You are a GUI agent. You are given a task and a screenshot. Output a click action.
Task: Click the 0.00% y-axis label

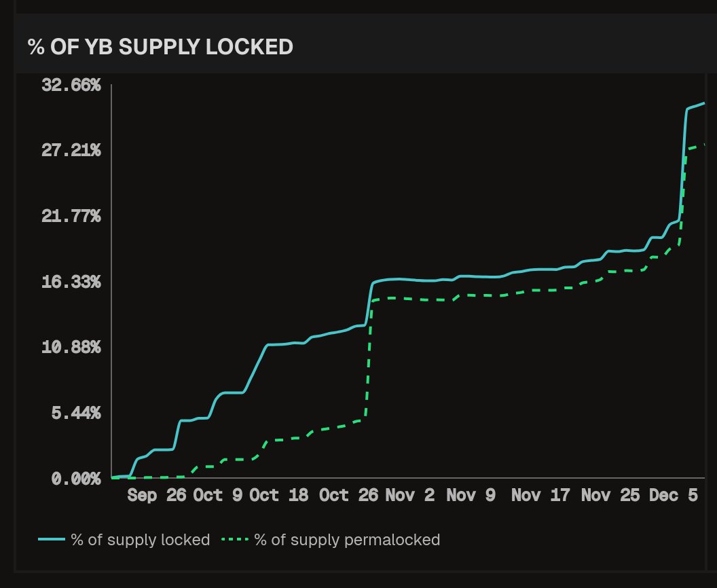(76, 479)
